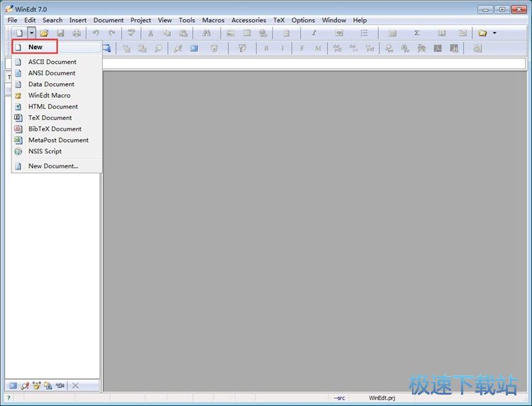The height and width of the screenshot is (406, 532).
Task: Open the Document menu
Action: pos(109,21)
